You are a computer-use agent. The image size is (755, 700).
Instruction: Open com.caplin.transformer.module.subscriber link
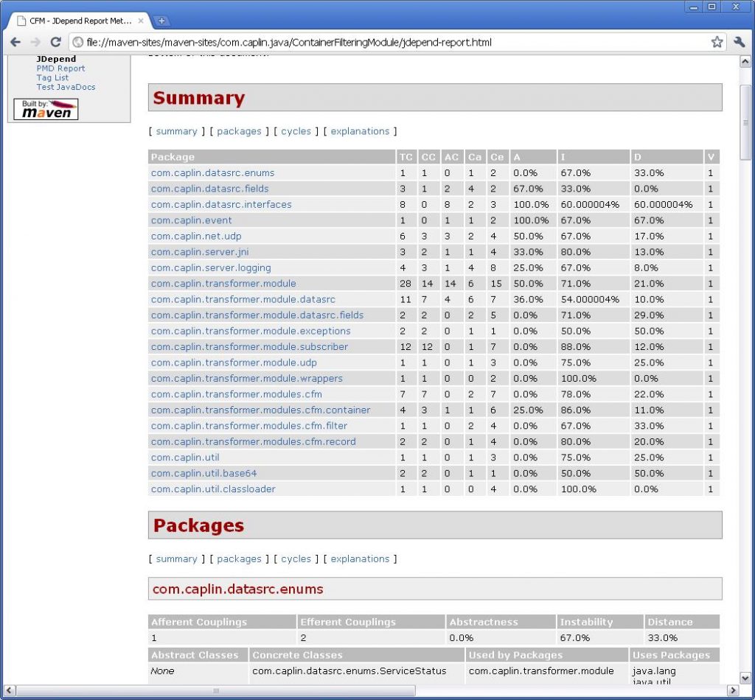pos(249,347)
